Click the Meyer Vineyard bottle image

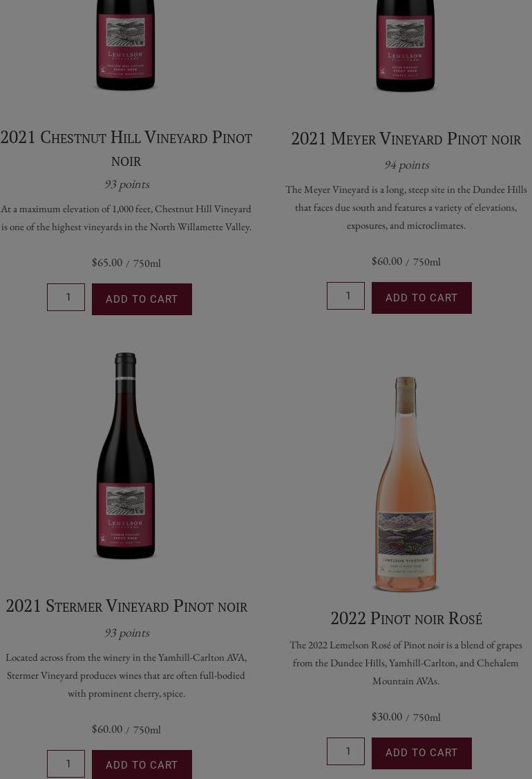(x=406, y=46)
